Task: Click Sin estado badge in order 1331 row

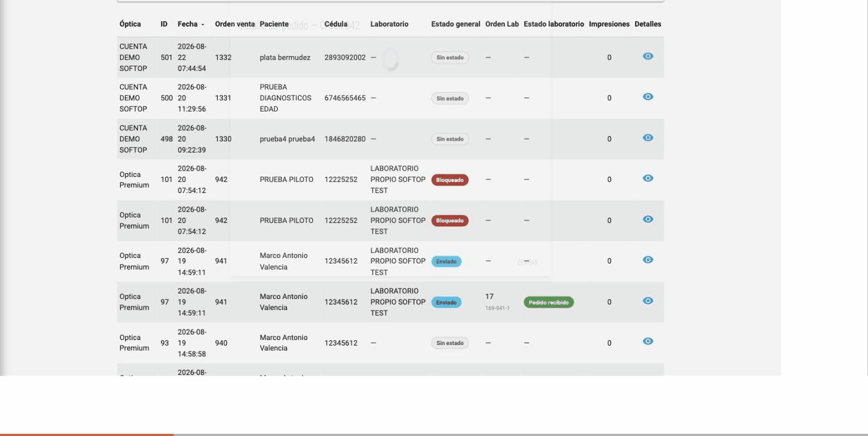Action: (450, 98)
